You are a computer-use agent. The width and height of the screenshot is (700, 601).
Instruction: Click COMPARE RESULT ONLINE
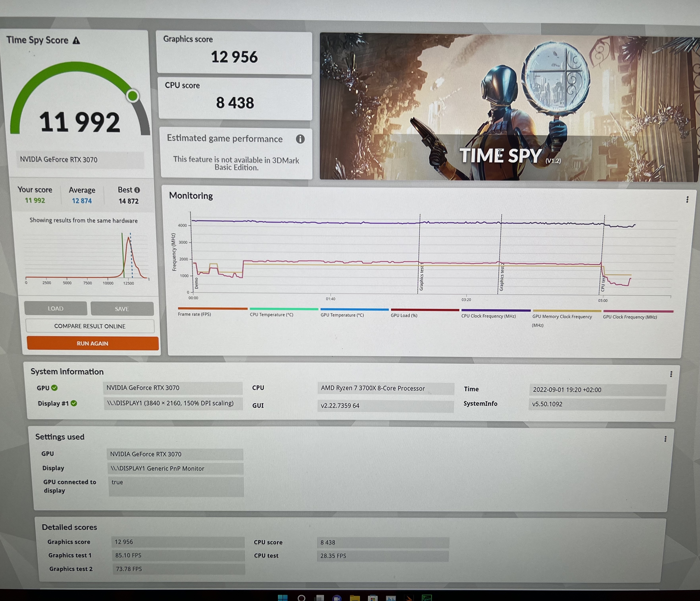click(90, 326)
